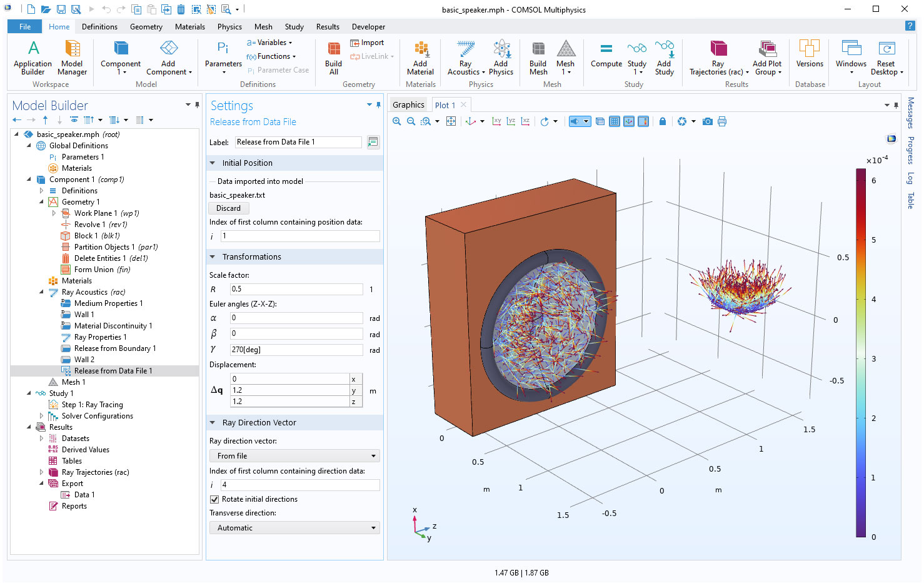The image size is (924, 583).
Task: Click the camera image snapshot icon
Action: coord(707,121)
